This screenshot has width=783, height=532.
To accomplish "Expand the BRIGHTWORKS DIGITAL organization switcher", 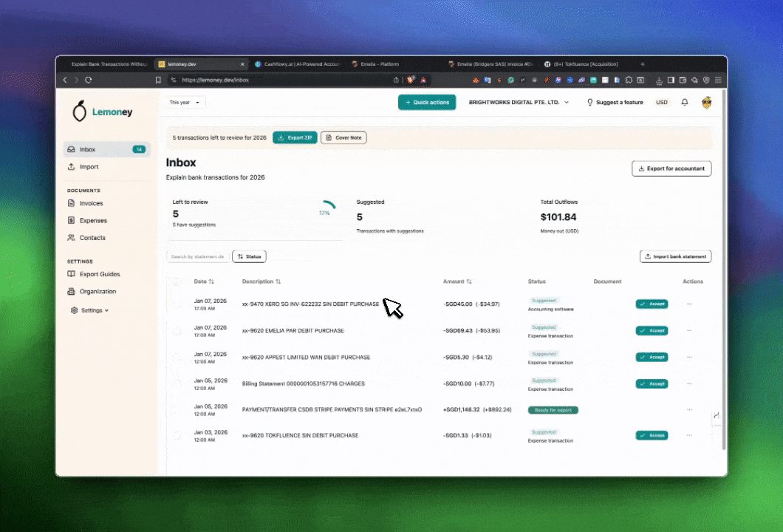I will tap(519, 103).
